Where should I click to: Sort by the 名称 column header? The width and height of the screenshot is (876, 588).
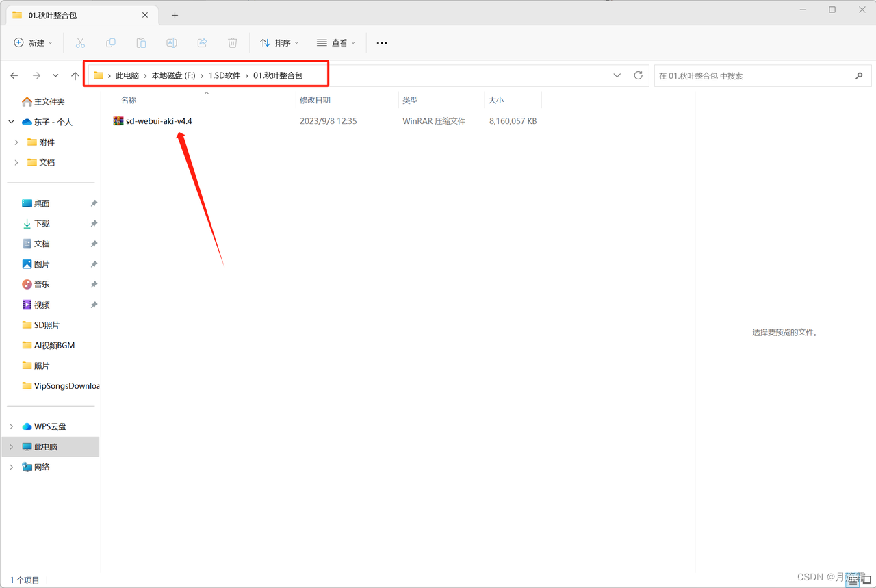pyautogui.click(x=129, y=100)
